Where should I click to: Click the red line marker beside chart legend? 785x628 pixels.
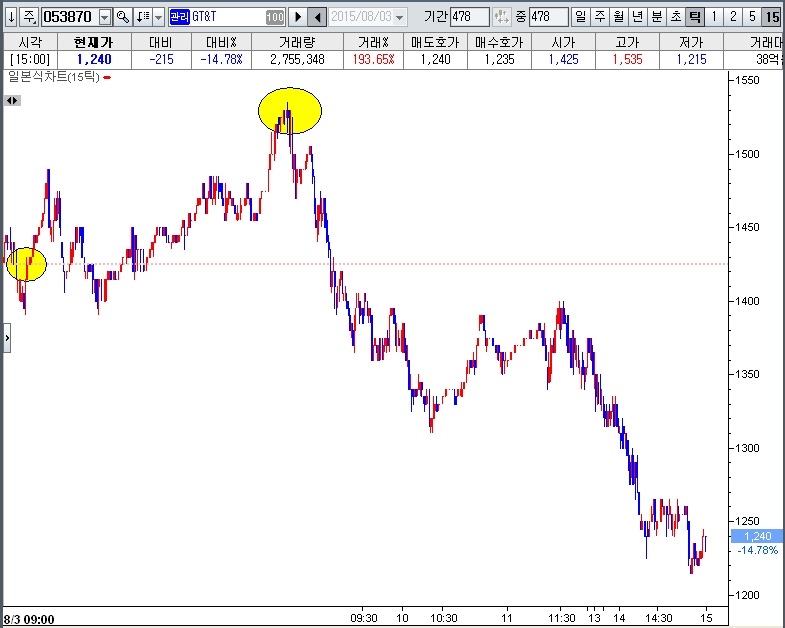[107, 78]
